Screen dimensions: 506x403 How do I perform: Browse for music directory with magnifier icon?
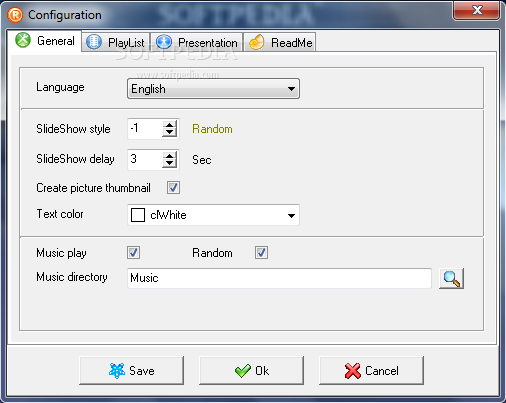[x=451, y=278]
